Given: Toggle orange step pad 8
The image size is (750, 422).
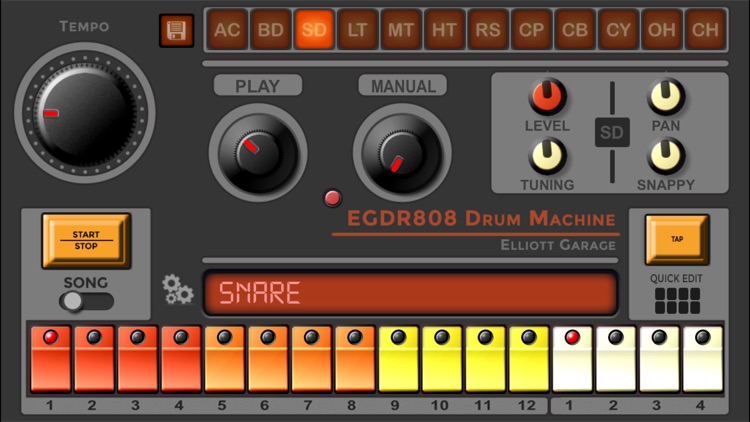Looking at the screenshot, I should [355, 359].
